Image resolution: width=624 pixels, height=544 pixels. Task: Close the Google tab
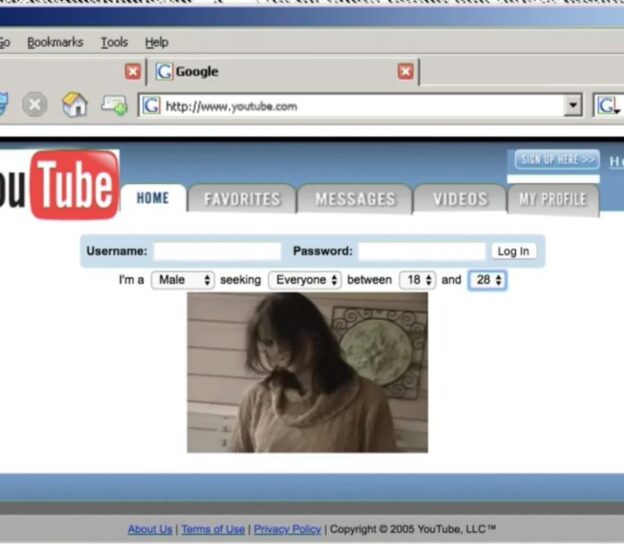pyautogui.click(x=405, y=72)
